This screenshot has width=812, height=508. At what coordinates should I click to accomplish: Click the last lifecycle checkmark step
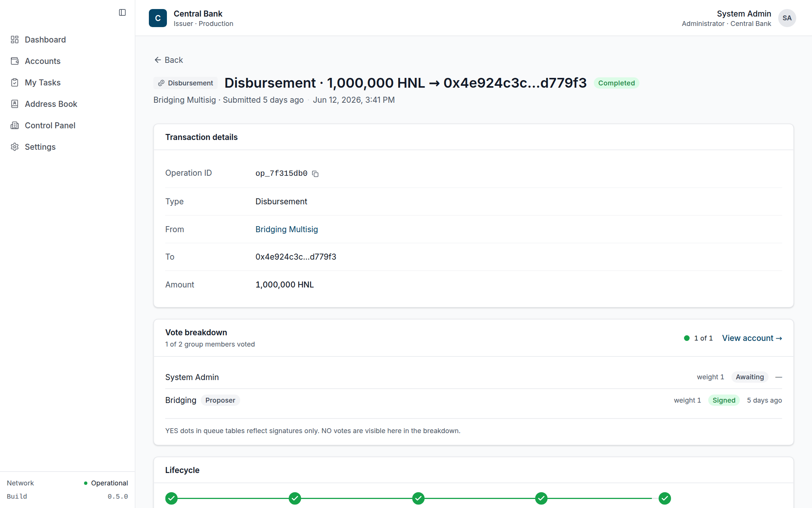coord(665,498)
